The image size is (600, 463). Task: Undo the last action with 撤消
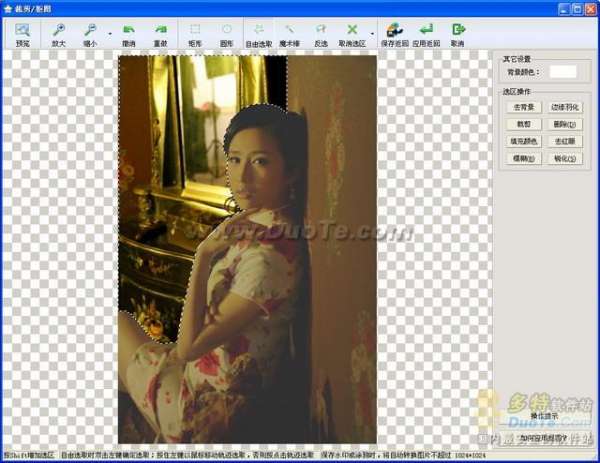(128, 35)
